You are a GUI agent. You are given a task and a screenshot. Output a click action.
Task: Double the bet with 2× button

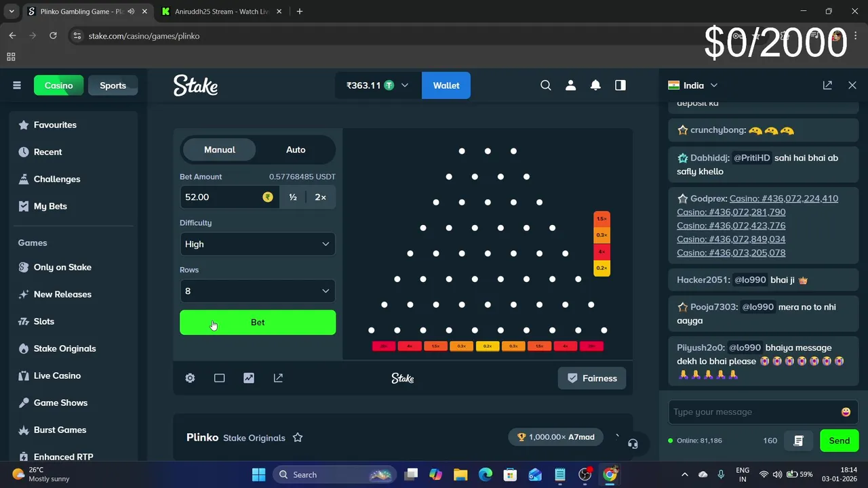click(x=320, y=197)
